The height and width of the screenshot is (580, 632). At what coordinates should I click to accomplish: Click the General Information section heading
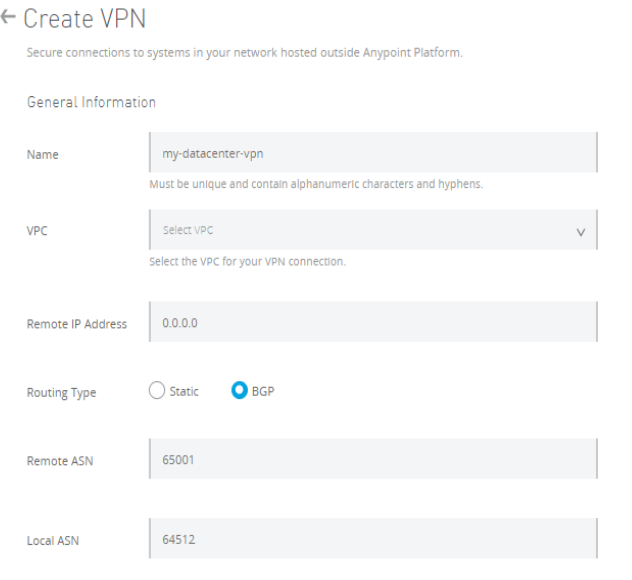(x=90, y=102)
